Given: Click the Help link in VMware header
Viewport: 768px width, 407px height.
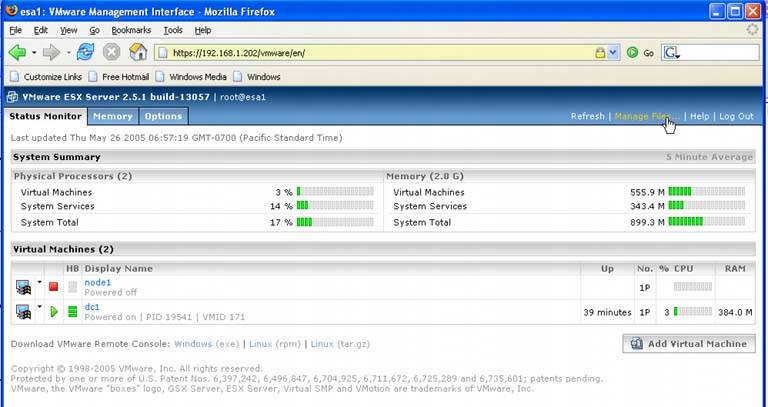Looking at the screenshot, I should [699, 117].
